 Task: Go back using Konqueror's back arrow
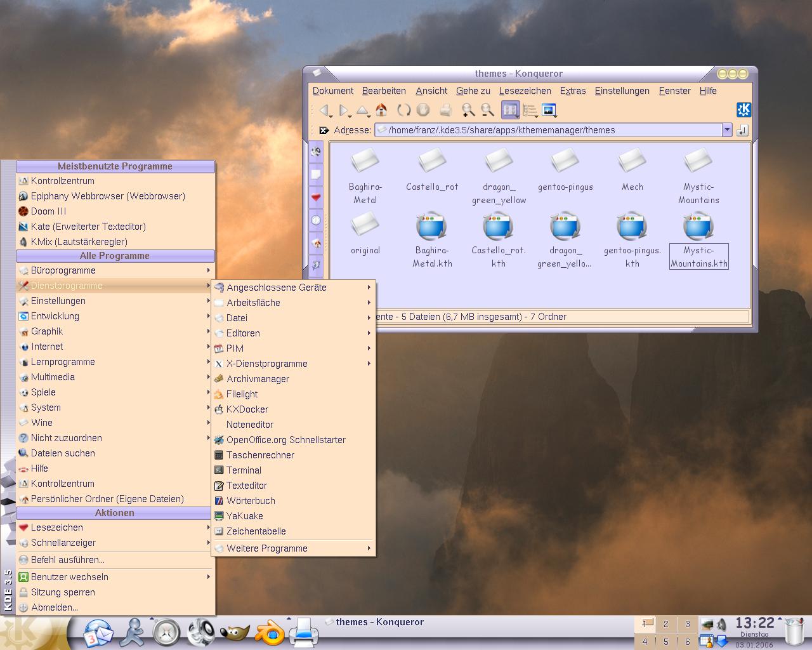click(x=324, y=110)
